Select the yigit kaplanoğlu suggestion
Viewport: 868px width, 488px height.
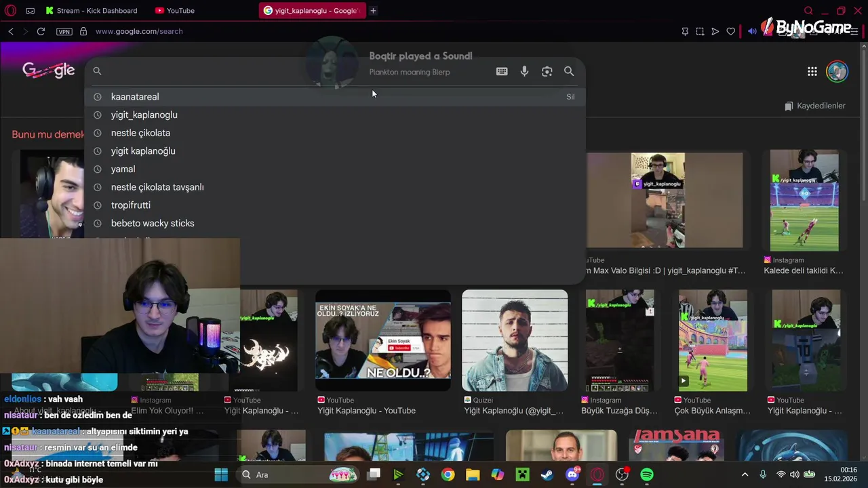click(335, 151)
